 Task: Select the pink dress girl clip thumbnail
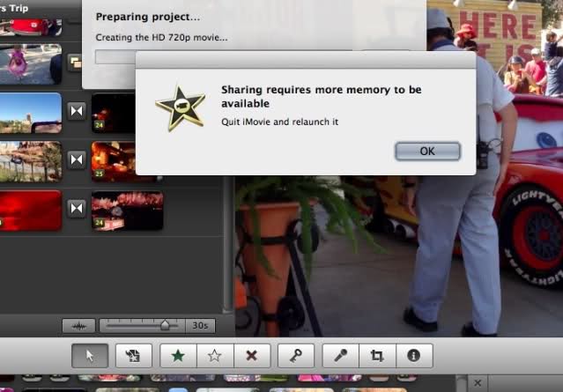coord(31,64)
